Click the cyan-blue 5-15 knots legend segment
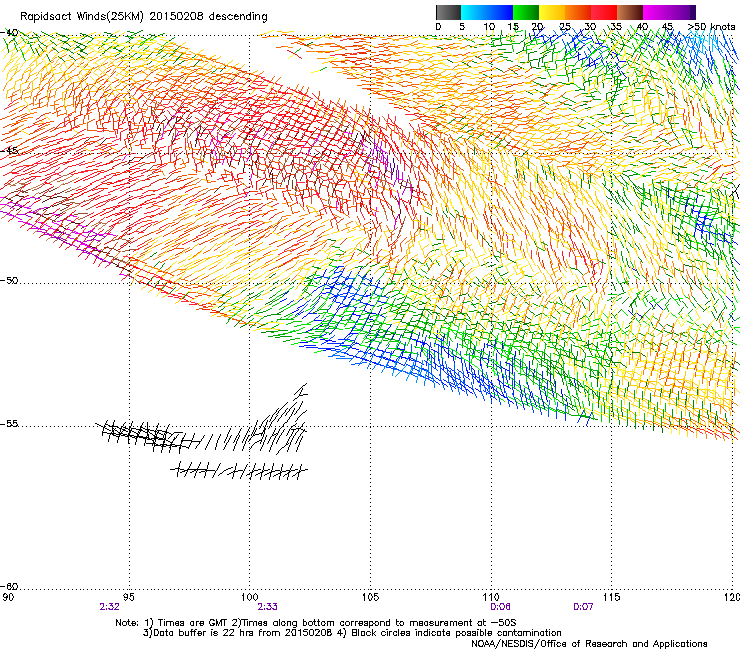 [x=487, y=12]
